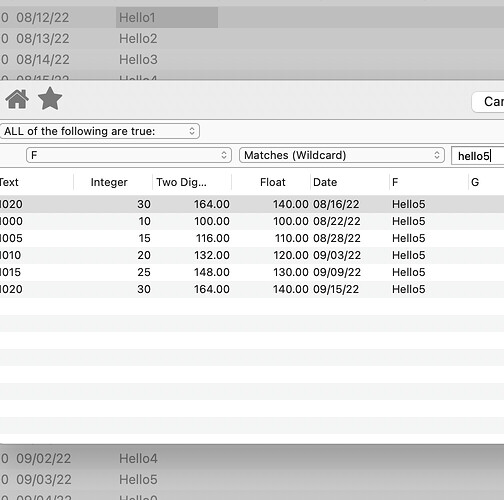Click 1000 text cell in results
Image resolution: width=504 pixels, height=500 pixels.
pyautogui.click(x=11, y=221)
